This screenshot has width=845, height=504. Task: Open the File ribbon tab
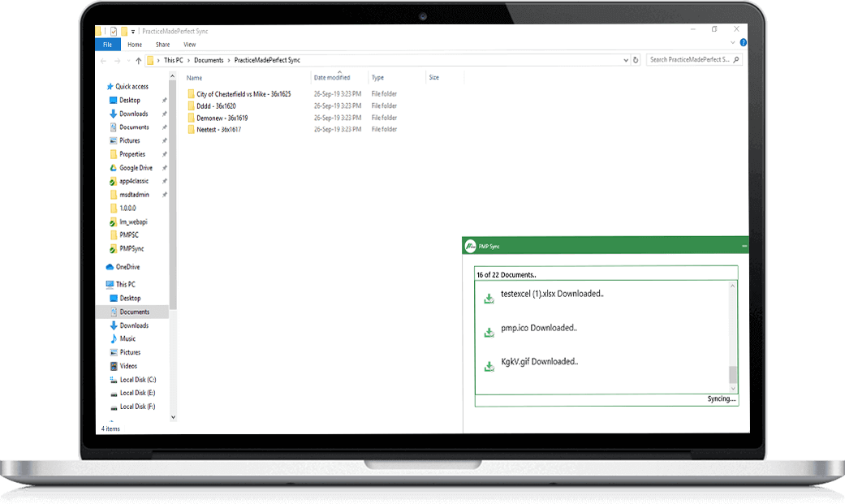tap(108, 45)
